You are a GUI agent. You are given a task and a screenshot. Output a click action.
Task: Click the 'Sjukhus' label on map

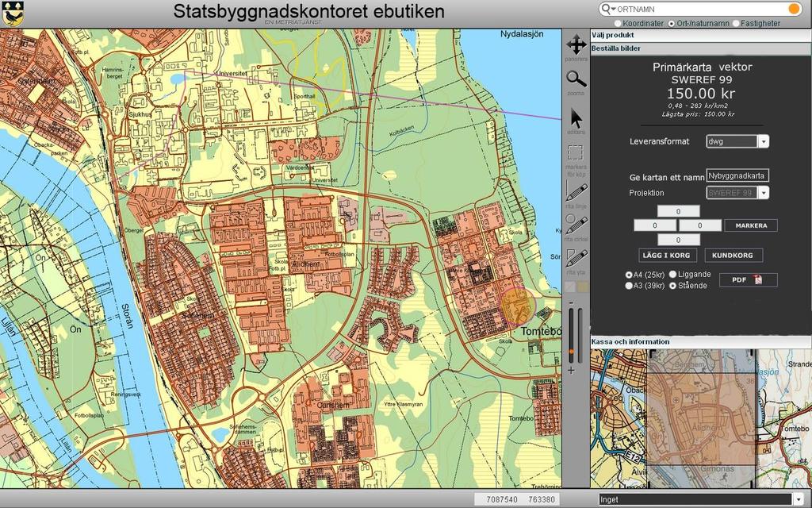point(141,114)
